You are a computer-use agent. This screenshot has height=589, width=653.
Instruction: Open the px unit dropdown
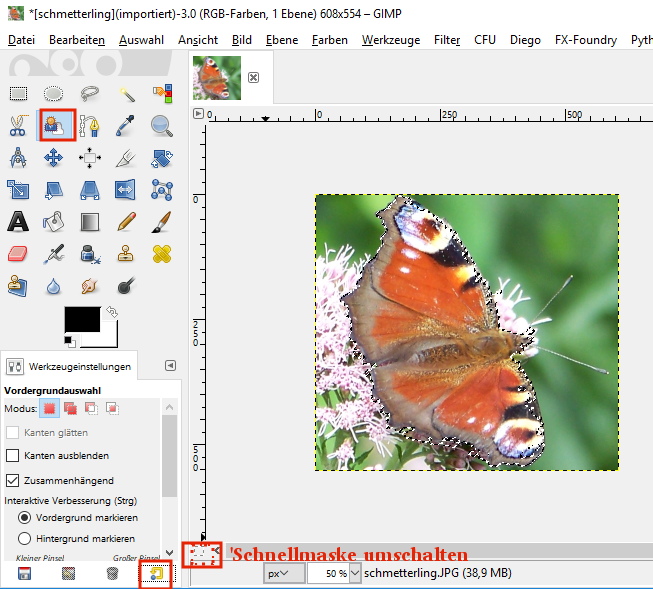point(284,573)
